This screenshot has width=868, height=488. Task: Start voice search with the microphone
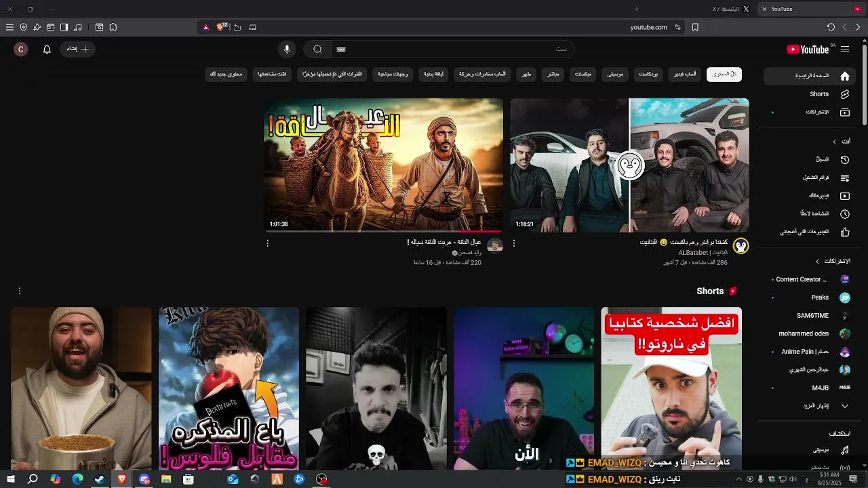point(287,49)
